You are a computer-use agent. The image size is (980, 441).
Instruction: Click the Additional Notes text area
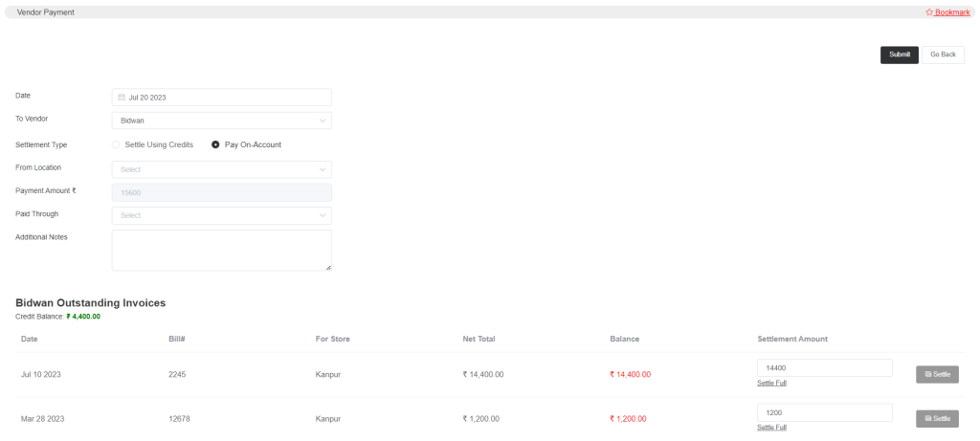point(222,251)
